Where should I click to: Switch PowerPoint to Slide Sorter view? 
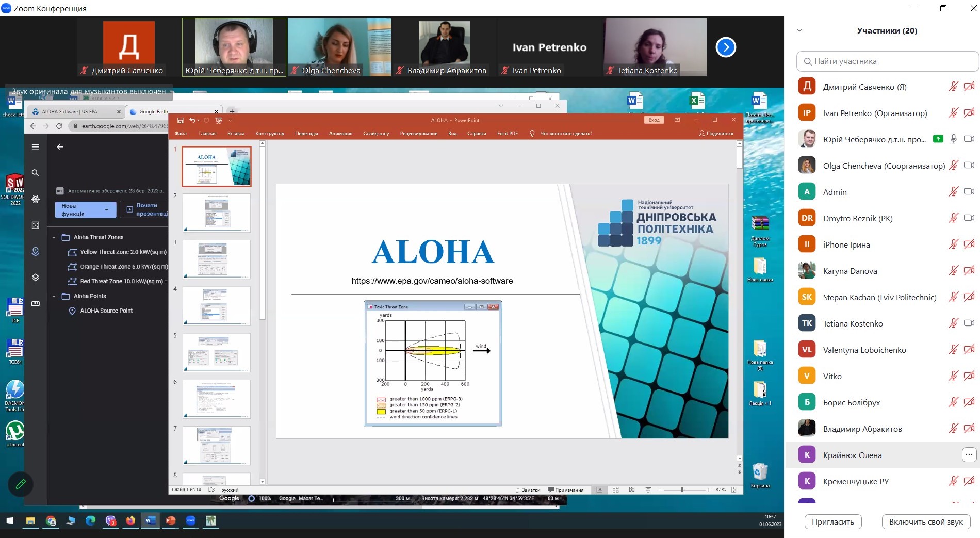pyautogui.click(x=615, y=490)
